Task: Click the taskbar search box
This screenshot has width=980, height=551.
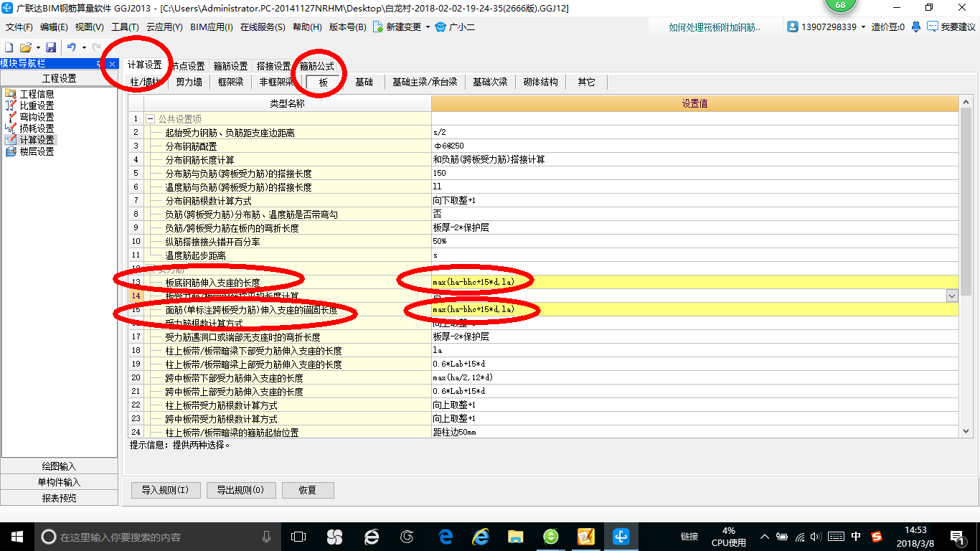Action: [x=158, y=537]
